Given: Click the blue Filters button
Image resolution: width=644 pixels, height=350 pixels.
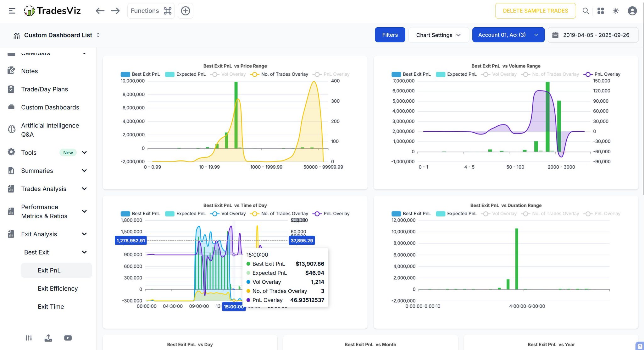Looking at the screenshot, I should [390, 35].
